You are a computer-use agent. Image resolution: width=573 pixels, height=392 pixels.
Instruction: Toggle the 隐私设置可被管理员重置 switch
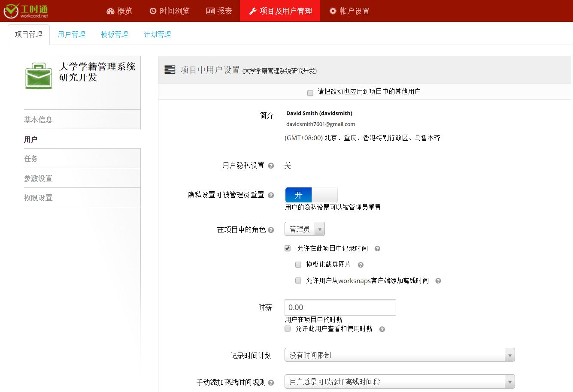click(311, 195)
